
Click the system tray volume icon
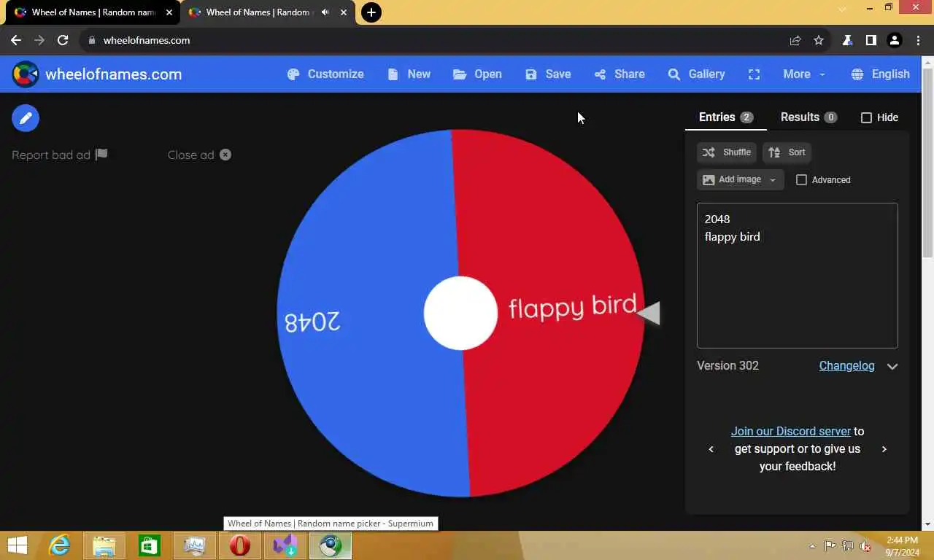[865, 545]
